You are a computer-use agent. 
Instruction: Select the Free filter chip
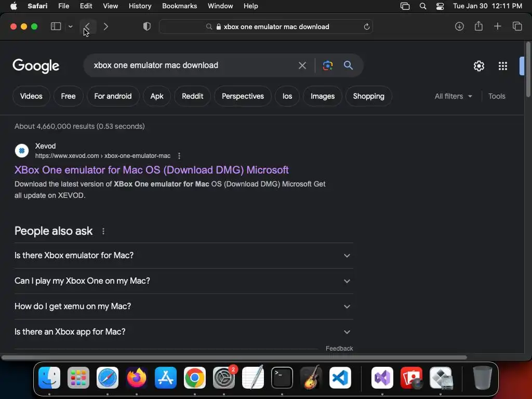(x=68, y=96)
